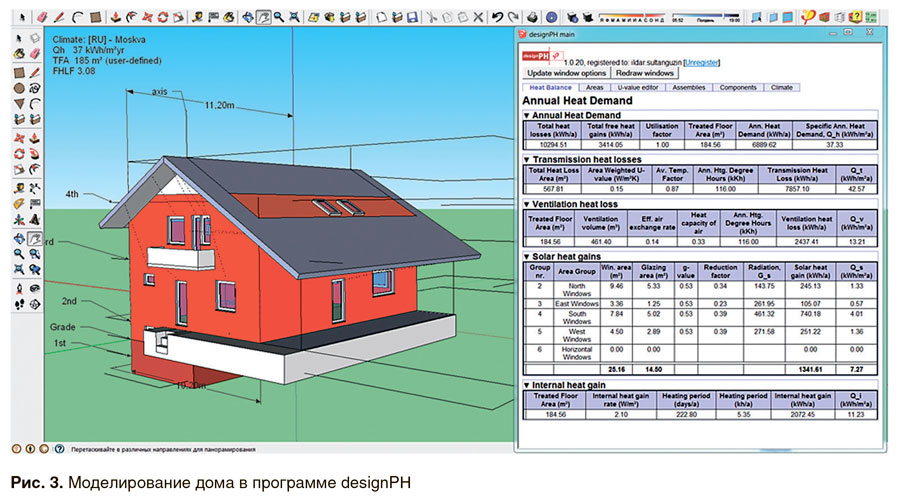Open Model Info blue circle icon
The width and height of the screenshot is (900, 500).
tap(552, 17)
